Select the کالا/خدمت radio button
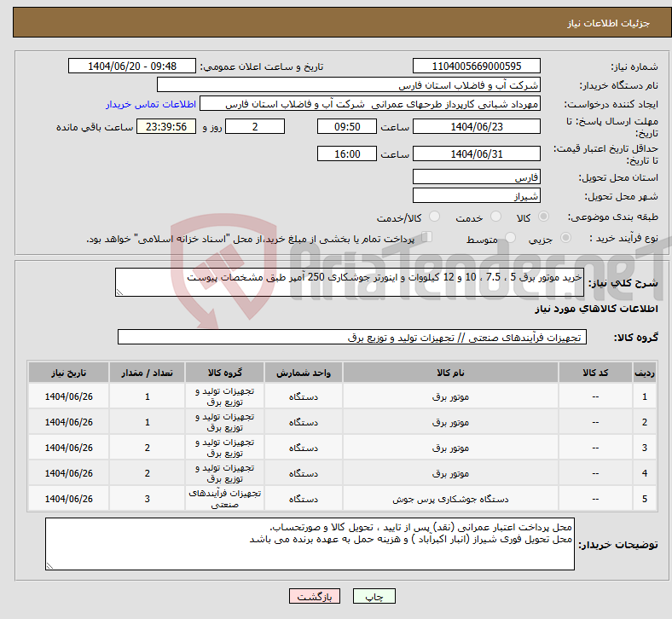Screen dimensions: 672x619 (434, 217)
